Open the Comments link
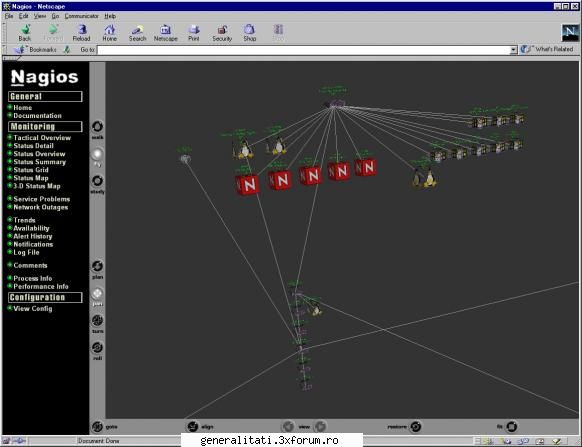 click(x=30, y=266)
